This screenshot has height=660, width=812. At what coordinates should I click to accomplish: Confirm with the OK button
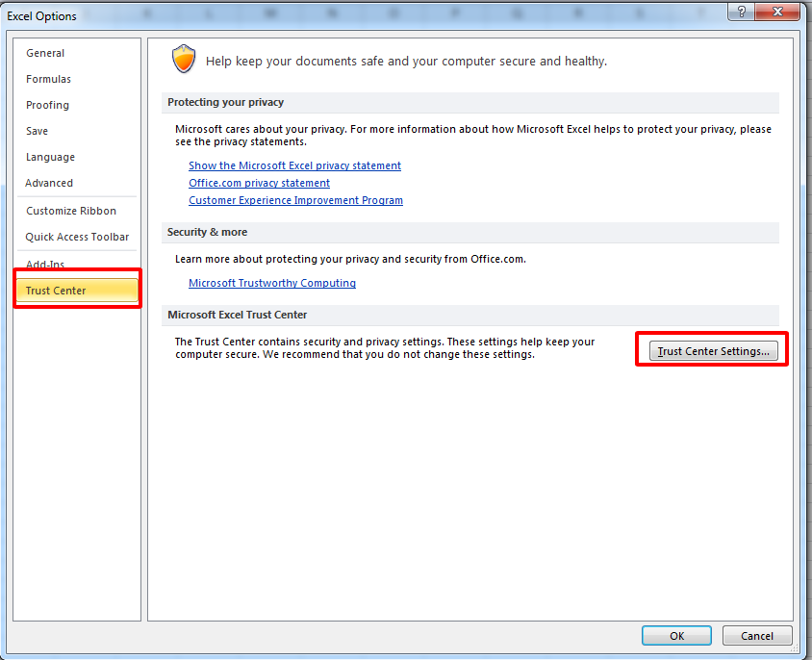676,635
